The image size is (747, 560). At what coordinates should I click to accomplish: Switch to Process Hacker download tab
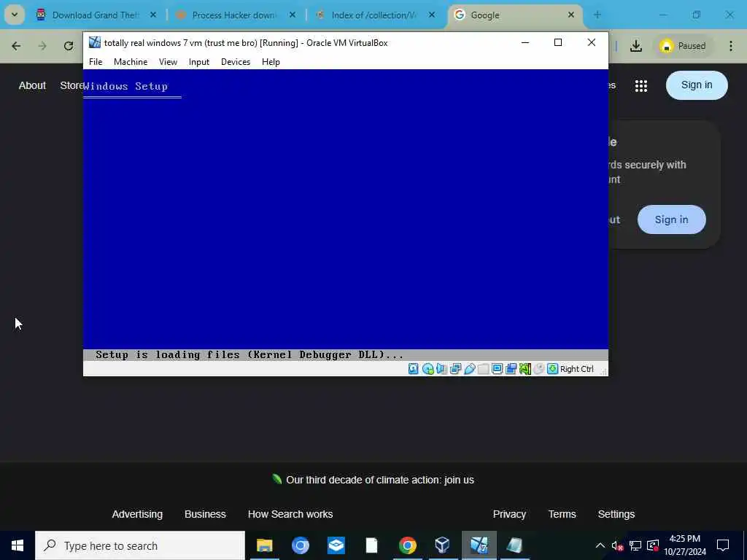[x=233, y=15]
